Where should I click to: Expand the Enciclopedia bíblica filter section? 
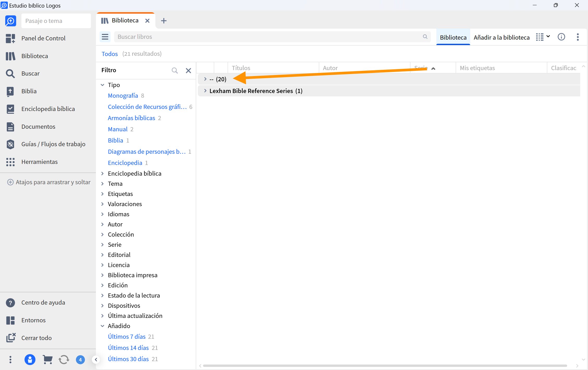point(102,174)
